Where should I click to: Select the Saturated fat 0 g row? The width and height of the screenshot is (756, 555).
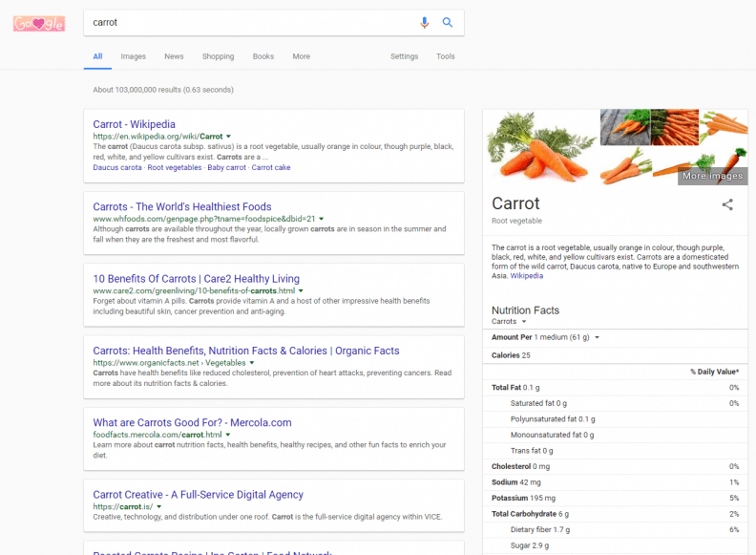coord(616,403)
